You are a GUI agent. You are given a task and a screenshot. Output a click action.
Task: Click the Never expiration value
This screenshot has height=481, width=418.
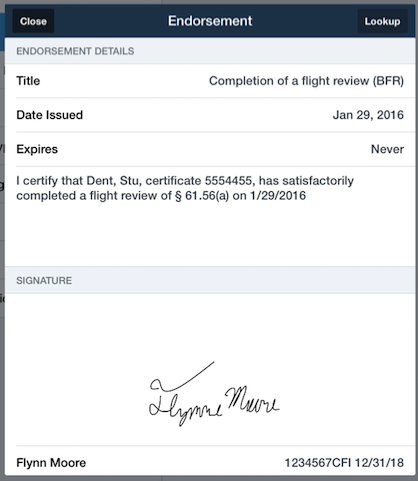[x=387, y=149]
